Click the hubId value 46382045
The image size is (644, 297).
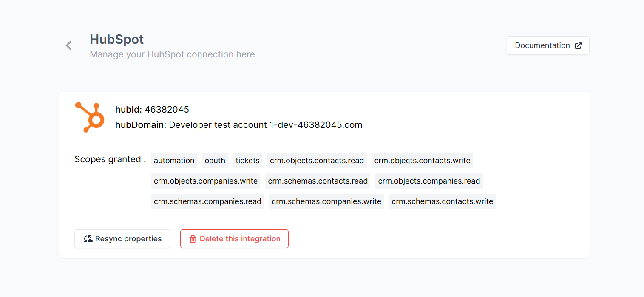pos(167,110)
